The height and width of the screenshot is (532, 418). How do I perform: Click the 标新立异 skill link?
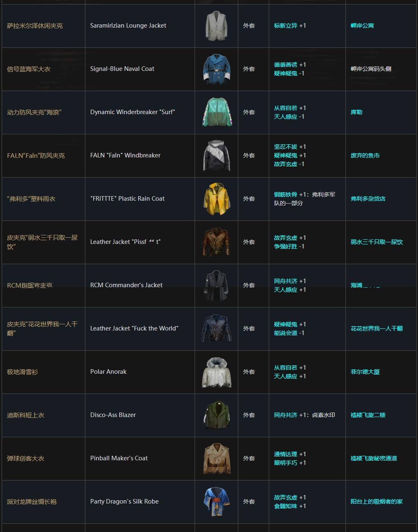(286, 26)
